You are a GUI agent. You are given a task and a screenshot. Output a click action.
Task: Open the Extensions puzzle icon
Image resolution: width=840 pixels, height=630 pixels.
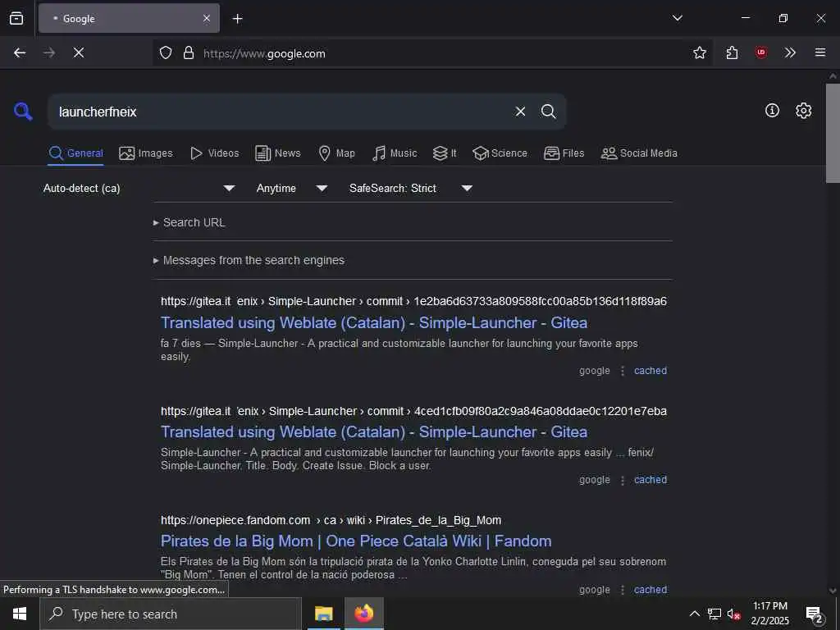[732, 52]
